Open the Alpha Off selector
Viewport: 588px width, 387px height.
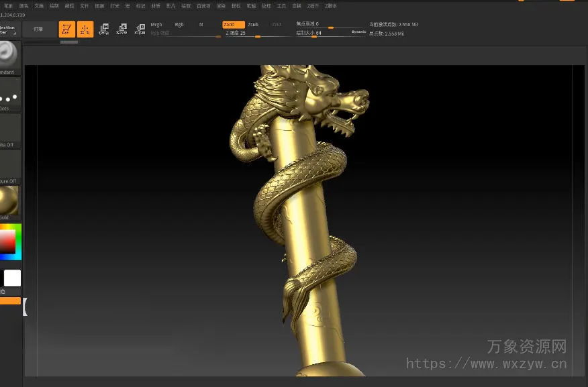click(9, 130)
